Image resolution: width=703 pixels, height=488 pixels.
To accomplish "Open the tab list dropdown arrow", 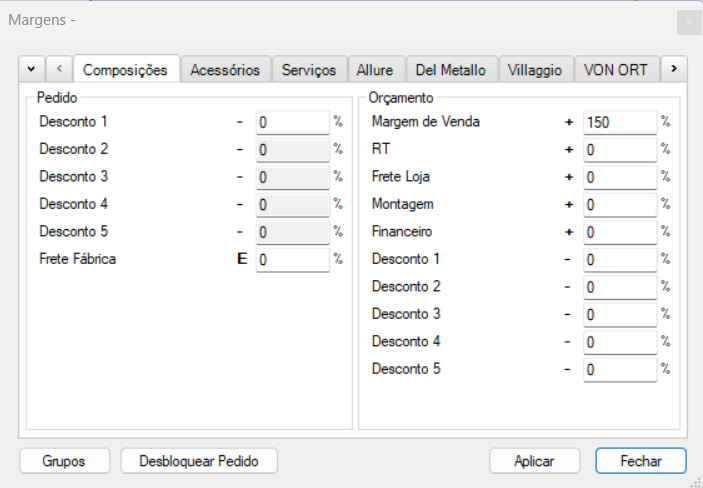I will [31, 69].
